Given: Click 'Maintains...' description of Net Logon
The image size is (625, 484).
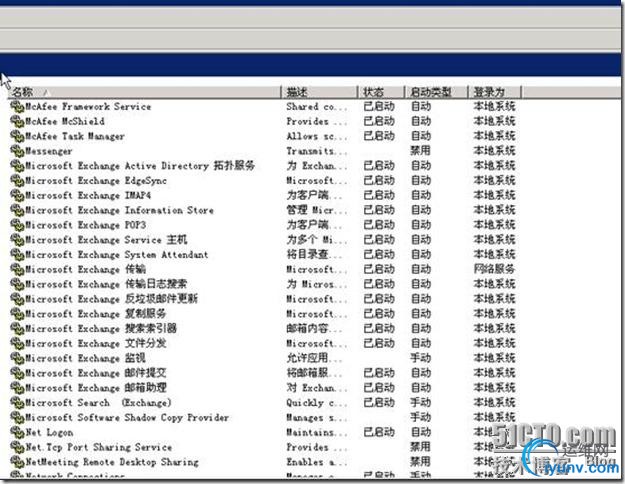Looking at the screenshot, I should 317,432.
